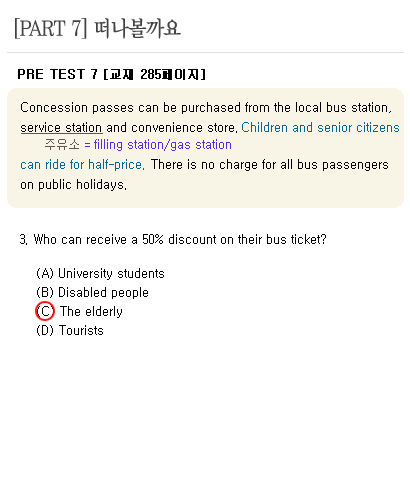
Task: Click the purple 'filling station/gas station' note
Action: [158, 145]
